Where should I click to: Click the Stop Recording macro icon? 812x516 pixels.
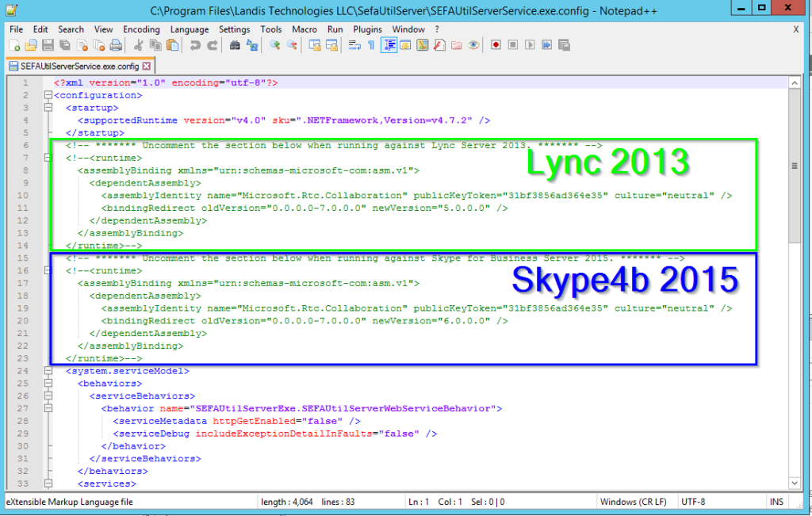coord(513,45)
